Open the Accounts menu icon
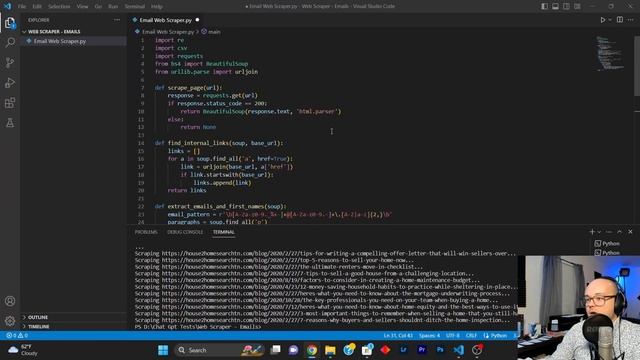Image resolution: width=640 pixels, height=360 pixels. click(x=10, y=301)
